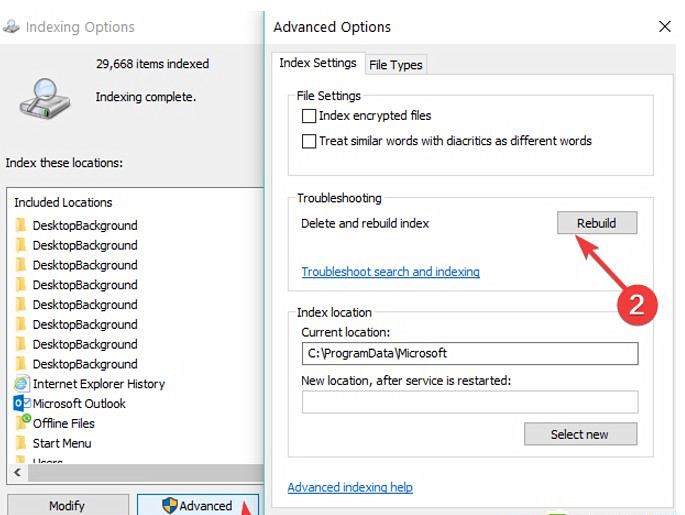
Task: Toggle Treat similar words with diacritics checkbox
Action: point(309,141)
